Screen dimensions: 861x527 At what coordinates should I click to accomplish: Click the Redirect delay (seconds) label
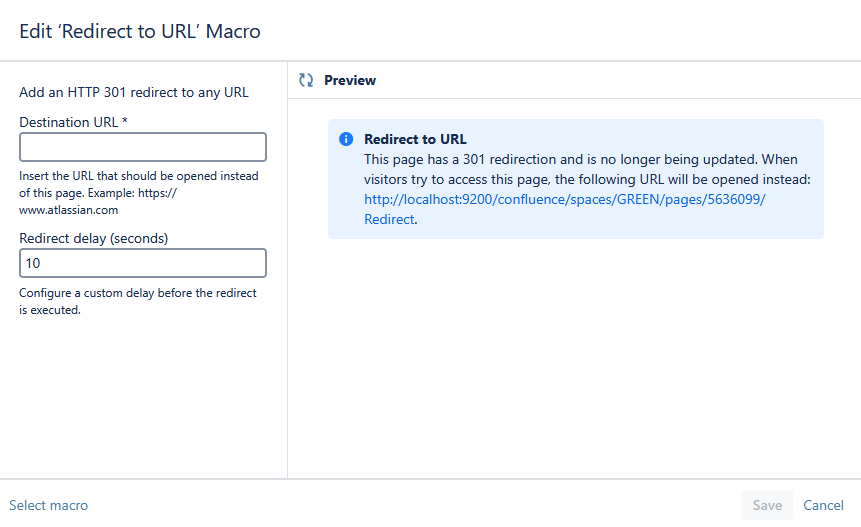pyautogui.click(x=93, y=238)
